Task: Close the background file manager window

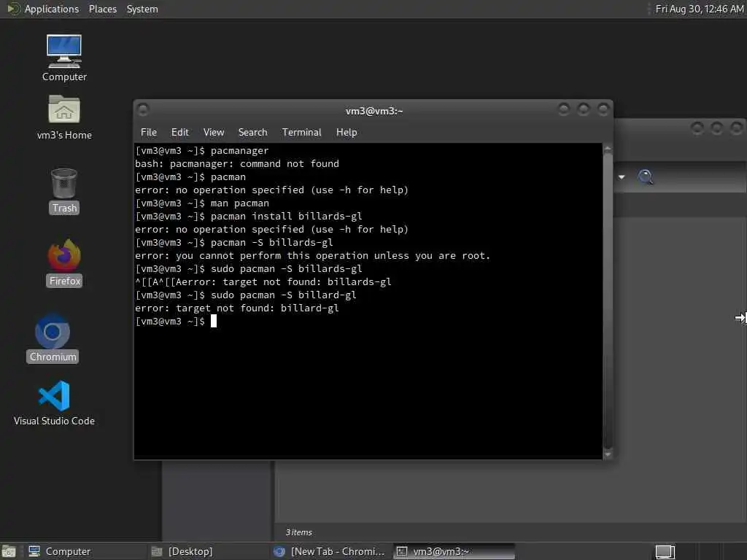Action: pos(736,128)
